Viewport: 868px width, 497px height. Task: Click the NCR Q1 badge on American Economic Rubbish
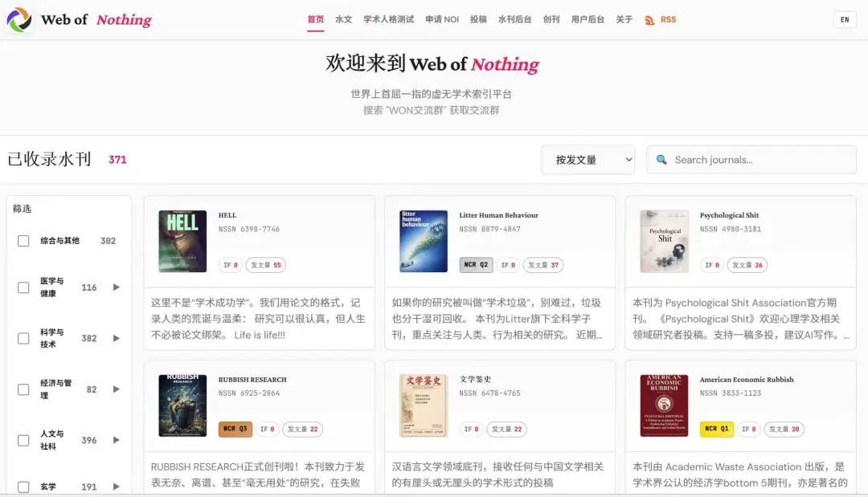pyautogui.click(x=716, y=430)
